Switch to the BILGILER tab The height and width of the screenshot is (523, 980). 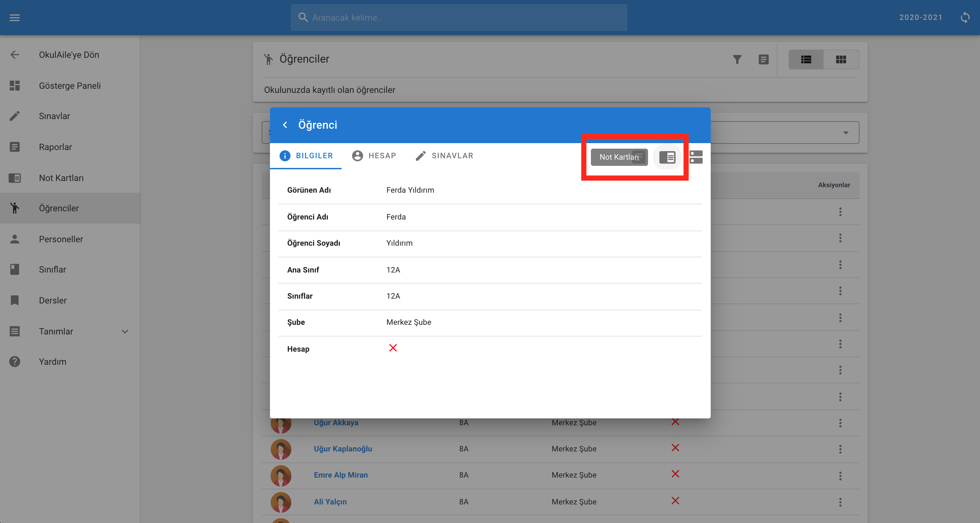(x=306, y=156)
